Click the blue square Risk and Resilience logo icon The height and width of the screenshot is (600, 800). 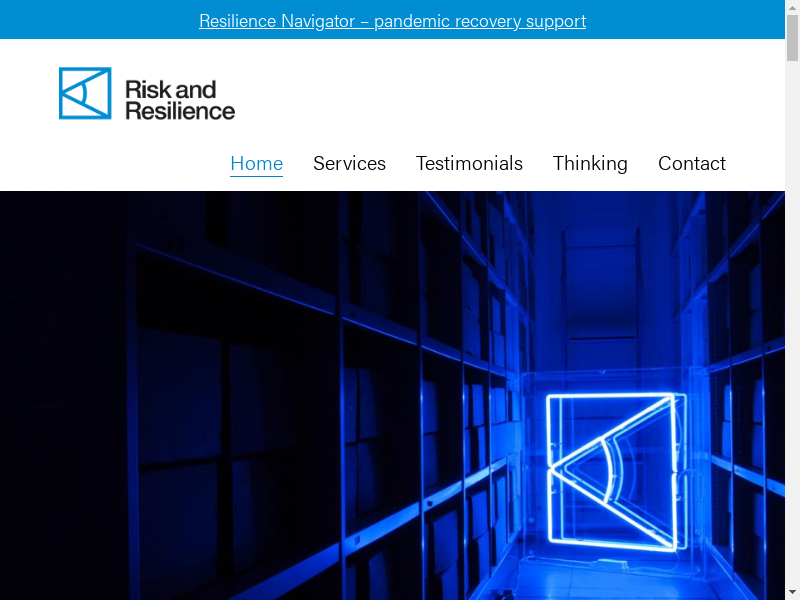click(85, 93)
